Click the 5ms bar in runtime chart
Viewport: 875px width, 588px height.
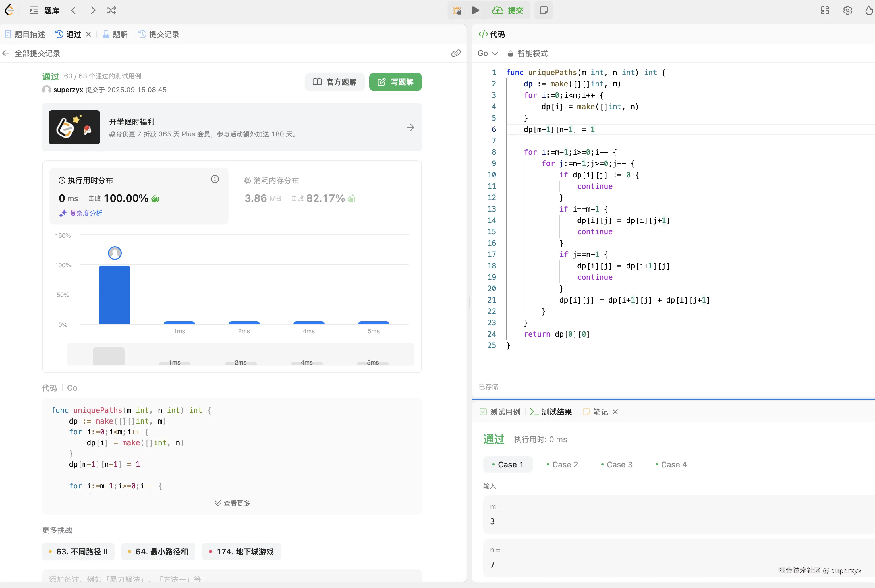click(374, 322)
